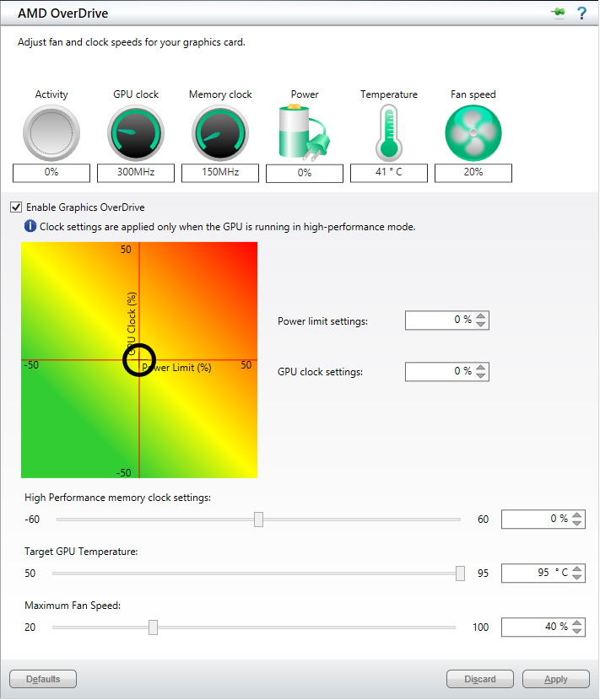Image resolution: width=600 pixels, height=700 pixels.
Task: Click the Activity gauge icon
Action: 51,133
